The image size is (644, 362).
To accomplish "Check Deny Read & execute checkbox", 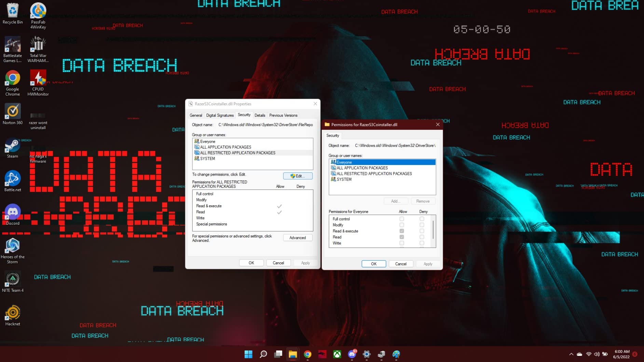I will click(422, 231).
